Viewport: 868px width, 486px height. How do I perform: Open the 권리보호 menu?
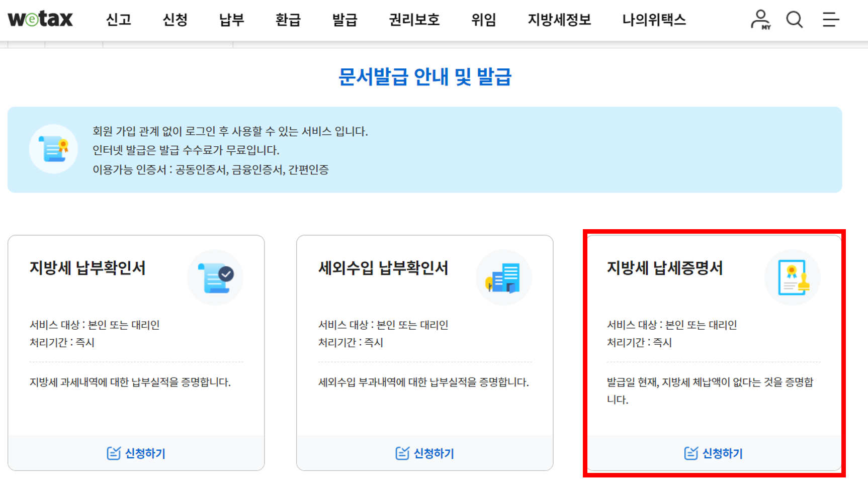point(413,19)
